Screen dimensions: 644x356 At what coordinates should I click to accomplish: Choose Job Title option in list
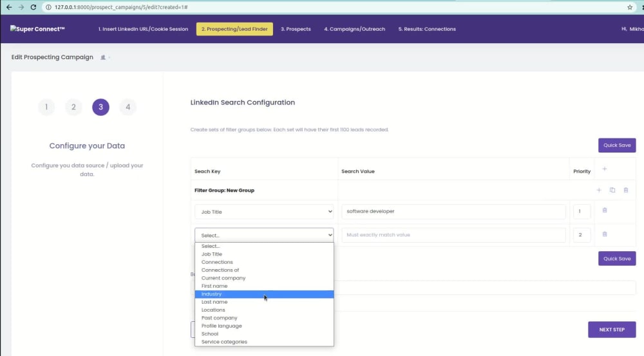(264, 254)
